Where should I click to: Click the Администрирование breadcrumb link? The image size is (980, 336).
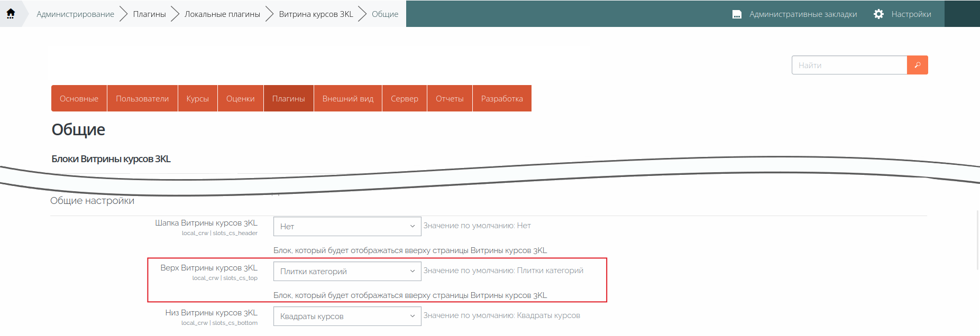pos(75,14)
